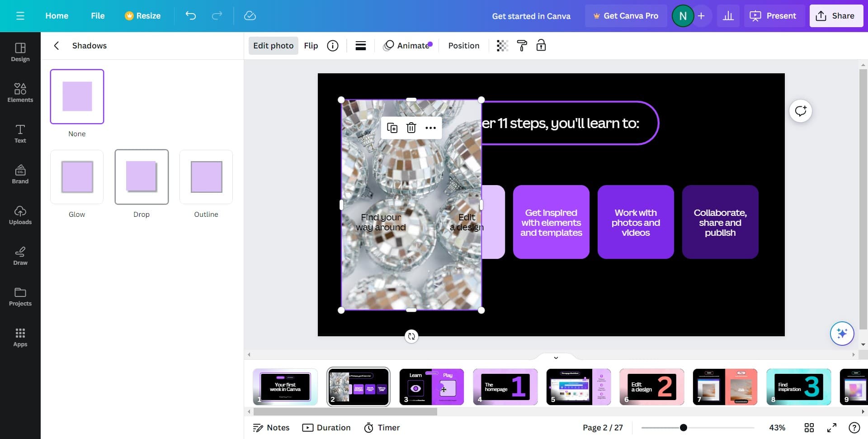Image resolution: width=868 pixels, height=439 pixels.
Task: Click the zoom slider handle
Action: (x=684, y=428)
